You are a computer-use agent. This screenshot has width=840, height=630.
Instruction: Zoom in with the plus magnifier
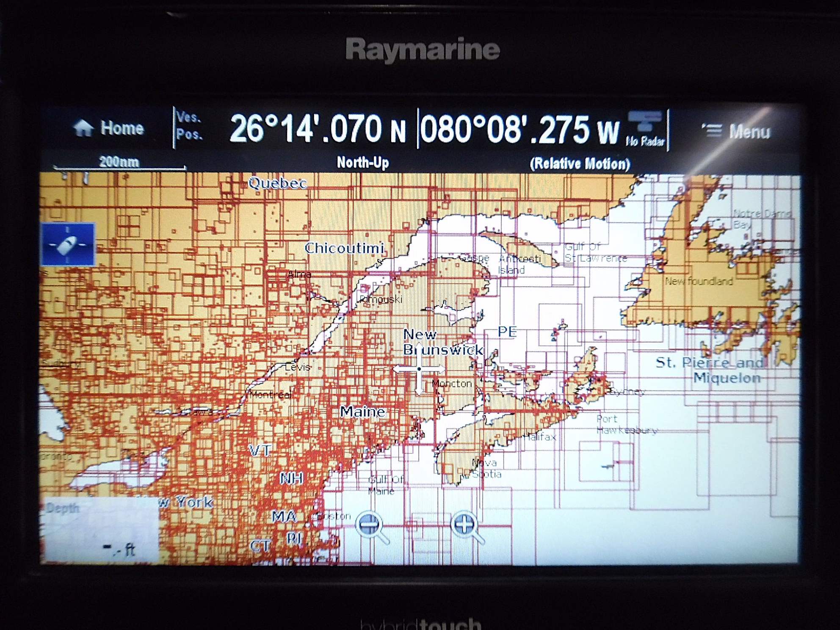tap(468, 527)
